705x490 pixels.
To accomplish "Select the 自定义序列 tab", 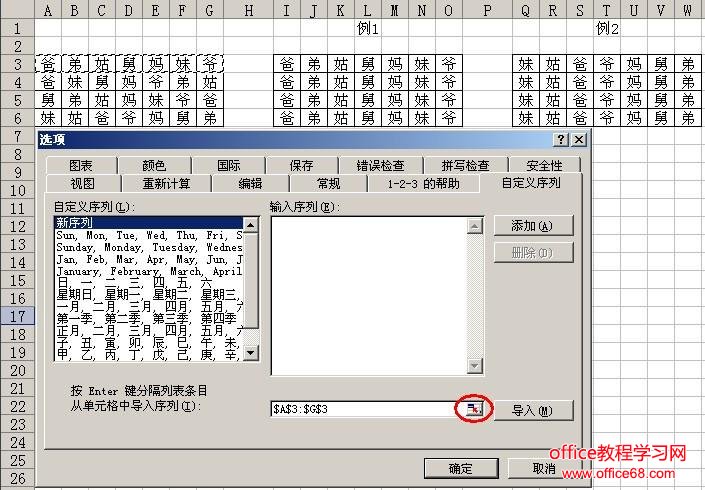I will click(x=531, y=183).
